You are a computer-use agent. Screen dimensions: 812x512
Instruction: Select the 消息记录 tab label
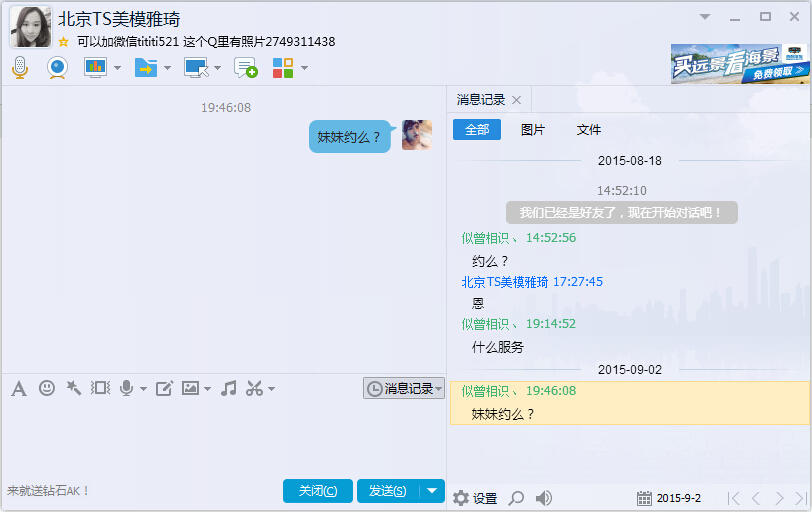tap(481, 99)
